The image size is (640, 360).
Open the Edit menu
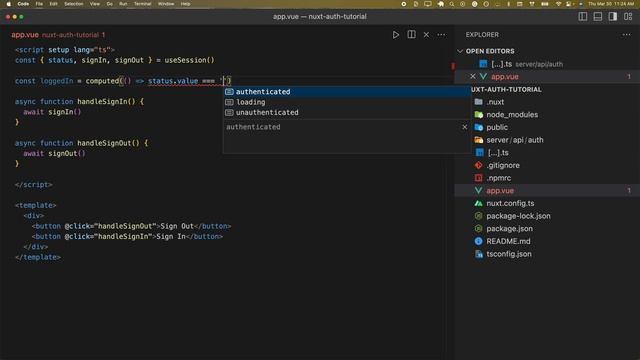click(53, 4)
